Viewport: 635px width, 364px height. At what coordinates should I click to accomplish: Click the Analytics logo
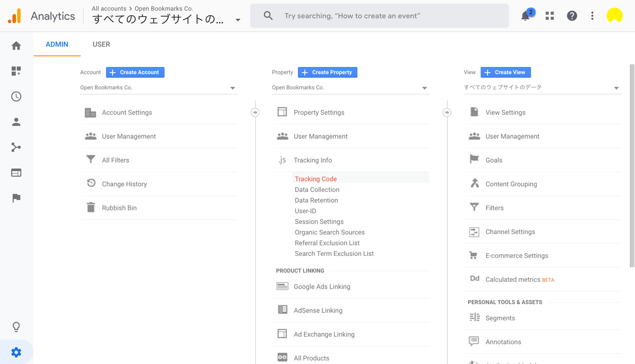point(15,16)
